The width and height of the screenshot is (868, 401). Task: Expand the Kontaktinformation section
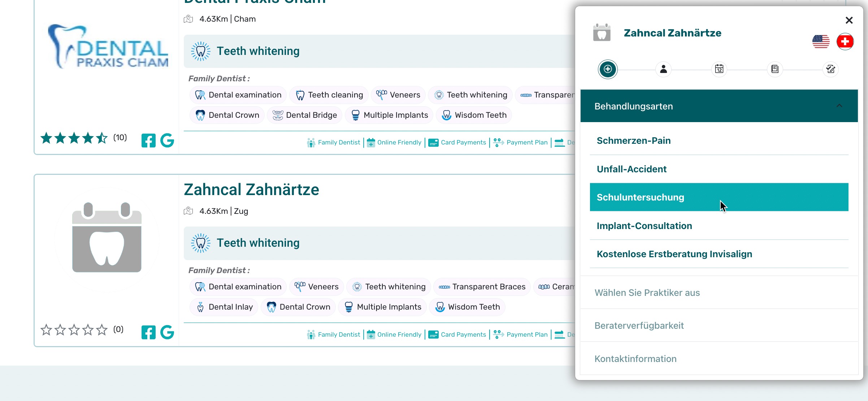click(719, 359)
